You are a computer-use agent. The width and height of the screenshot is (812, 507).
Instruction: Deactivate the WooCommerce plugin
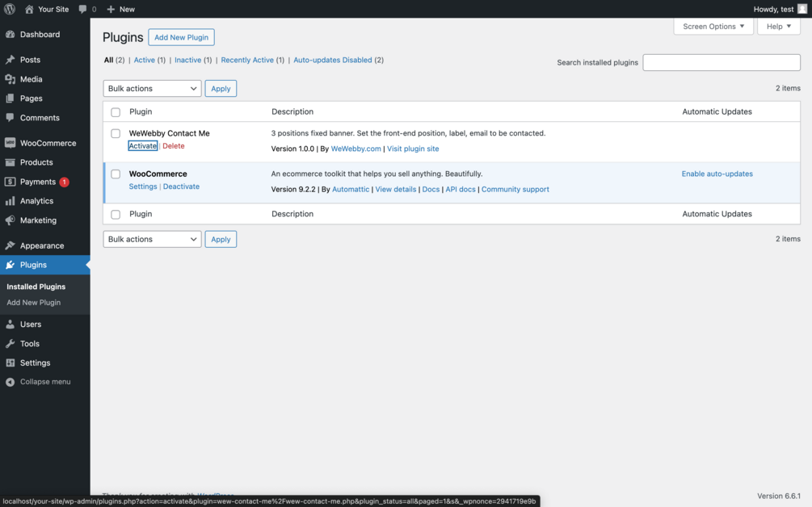tap(181, 186)
